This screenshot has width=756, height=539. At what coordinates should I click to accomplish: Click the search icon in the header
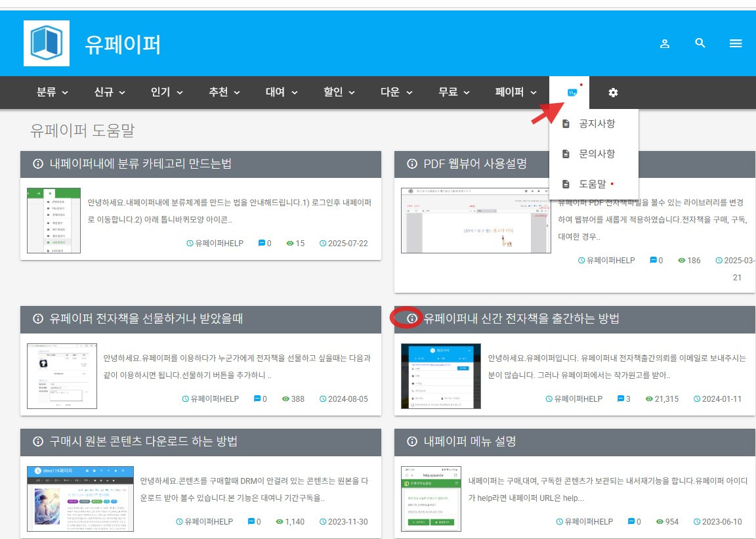(700, 43)
